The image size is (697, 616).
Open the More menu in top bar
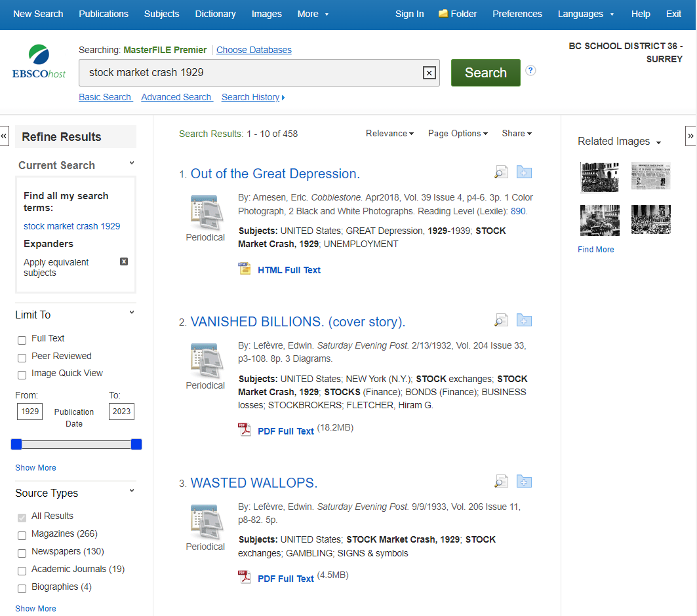tap(313, 14)
